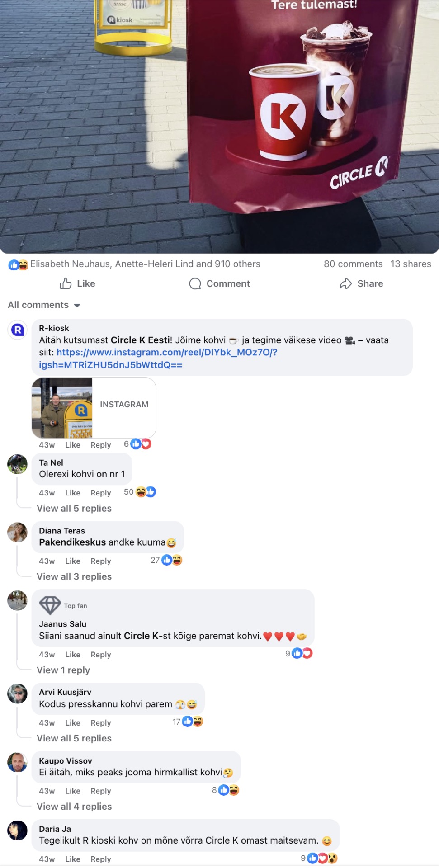Viewport: 439px width, 868px height.
Task: Like Arvi Kuusjärv's comment
Action: (x=73, y=723)
